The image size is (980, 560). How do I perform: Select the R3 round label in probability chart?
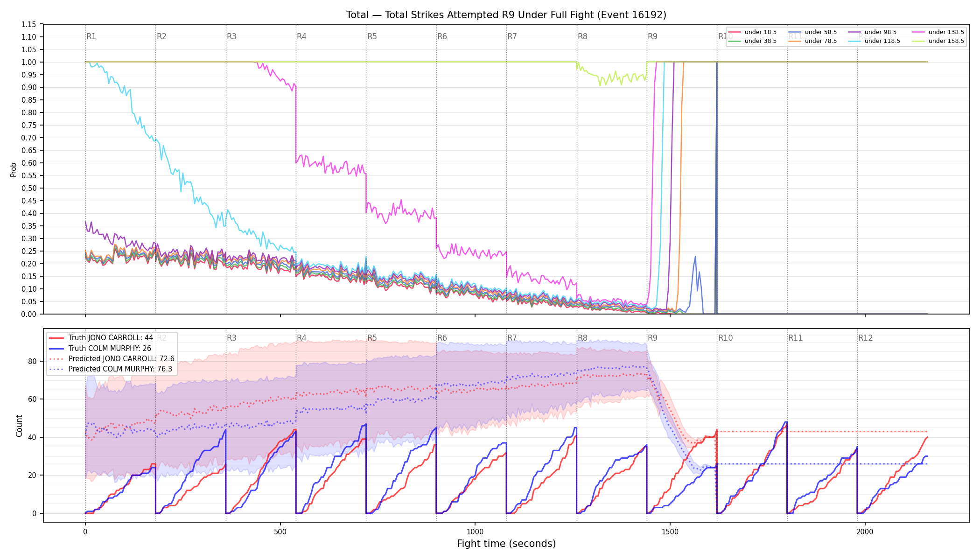(231, 36)
